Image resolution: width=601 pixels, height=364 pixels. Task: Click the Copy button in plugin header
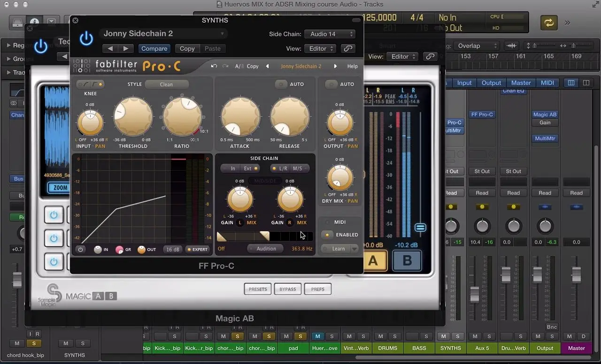tap(187, 48)
